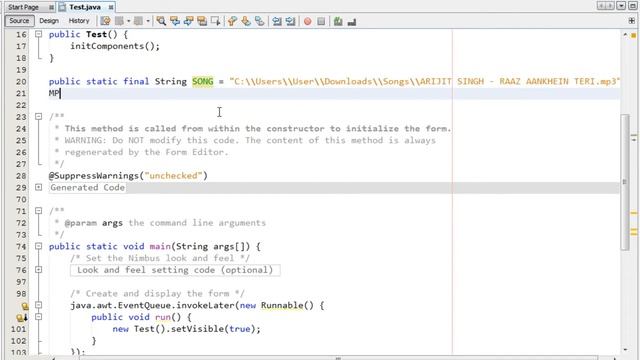
Task: Stop Macro Recording square icon
Action: pos(321,21)
